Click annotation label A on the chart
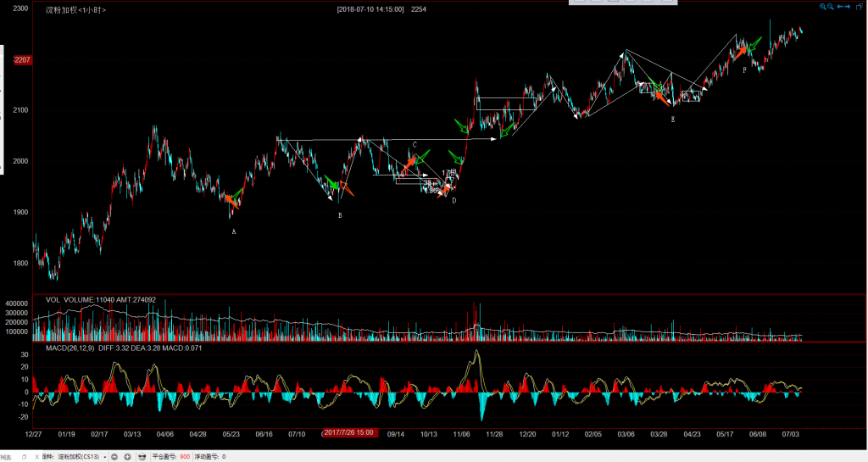This screenshot has width=868, height=462. [x=234, y=231]
